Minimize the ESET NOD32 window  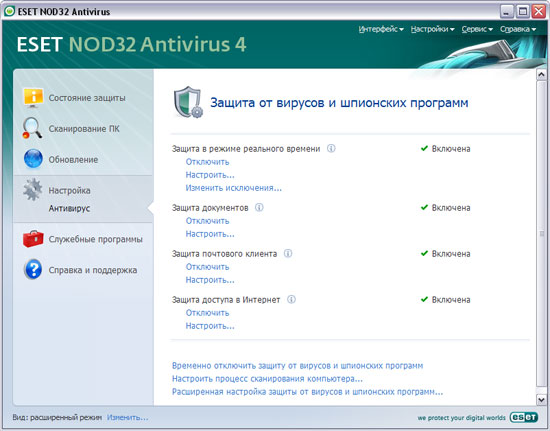point(506,11)
